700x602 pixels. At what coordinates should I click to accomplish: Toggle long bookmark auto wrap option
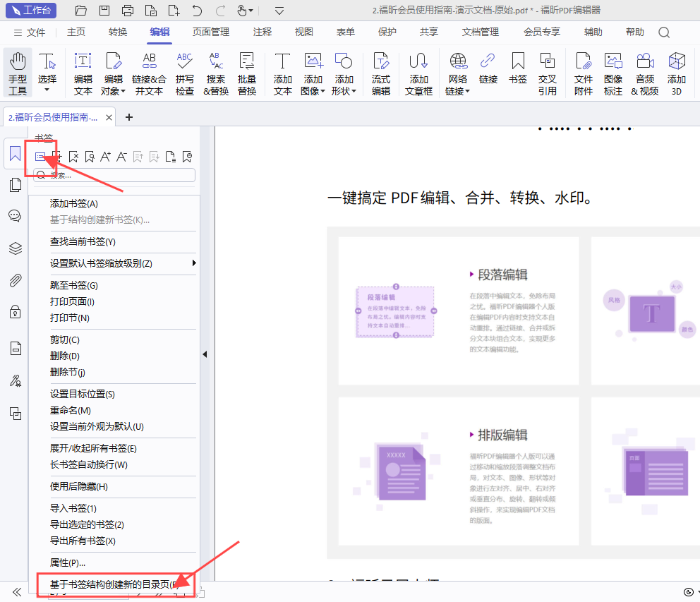[89, 464]
